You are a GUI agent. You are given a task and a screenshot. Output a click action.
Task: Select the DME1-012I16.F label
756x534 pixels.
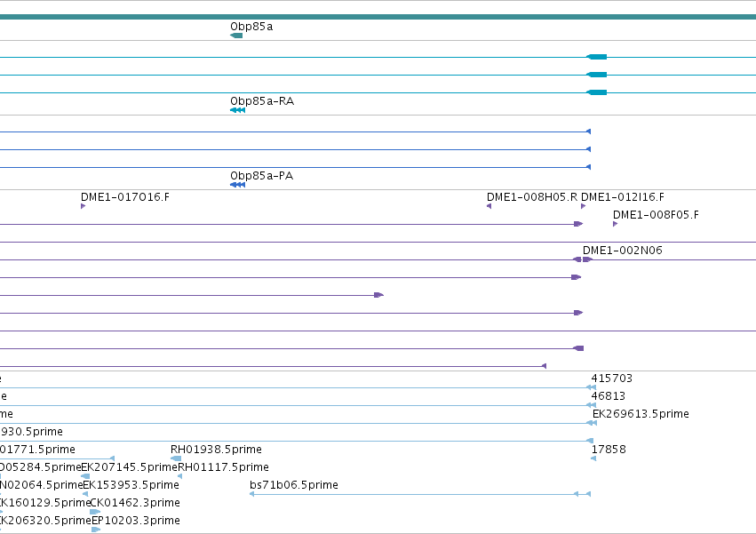[623, 197]
